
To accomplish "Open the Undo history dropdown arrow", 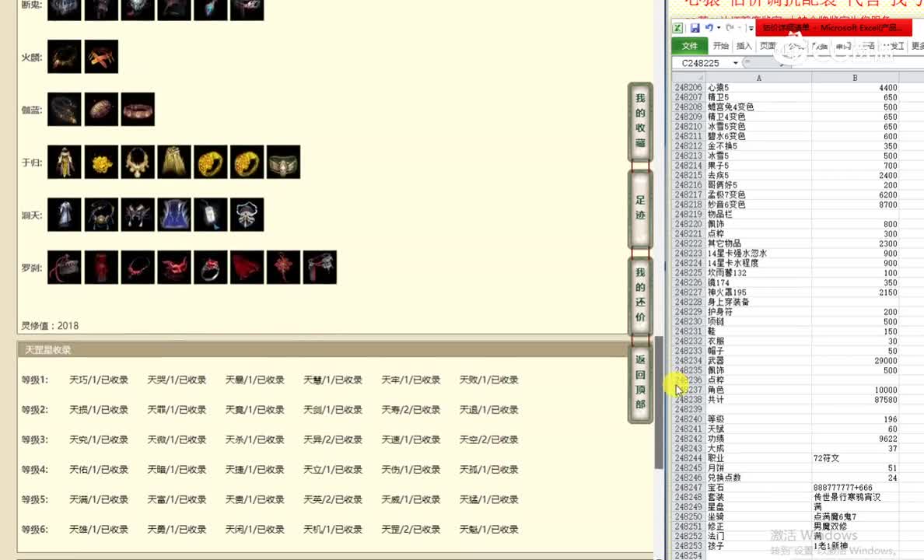I will tap(719, 28).
